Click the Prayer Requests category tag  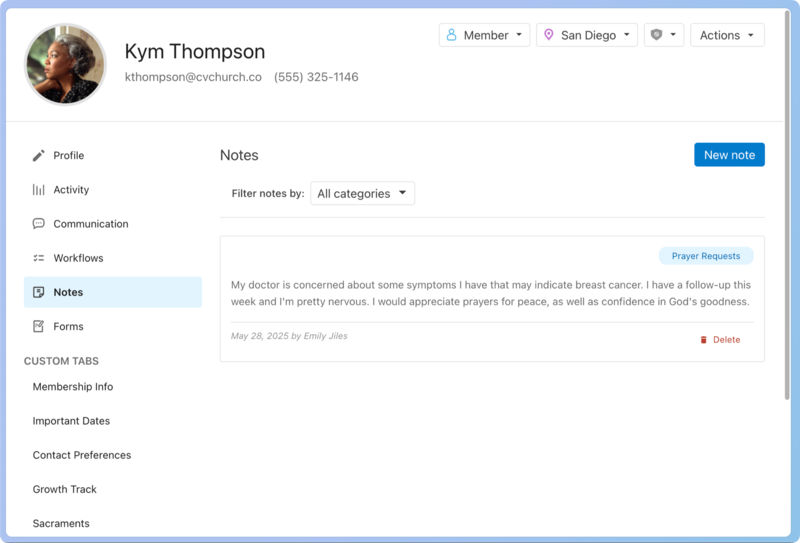(x=706, y=256)
